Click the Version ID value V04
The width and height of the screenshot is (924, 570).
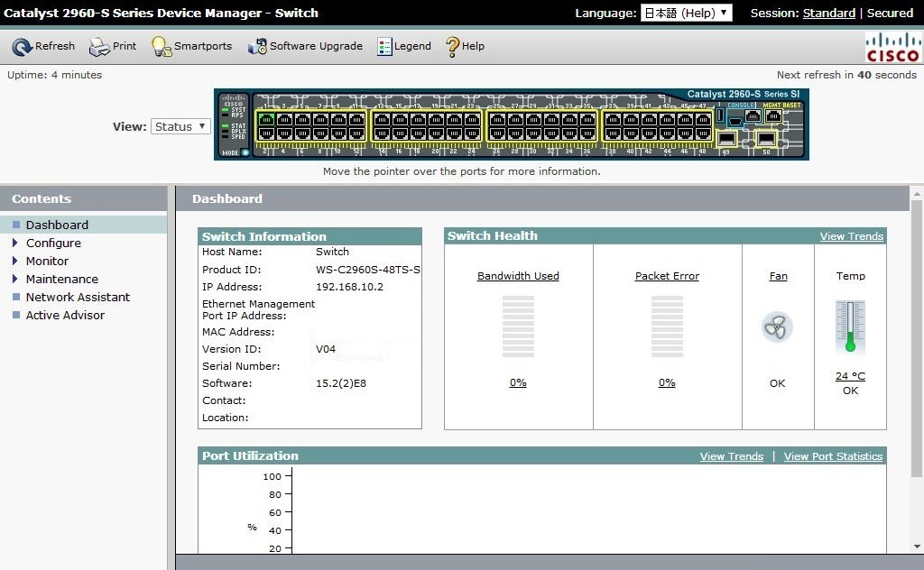click(x=325, y=349)
